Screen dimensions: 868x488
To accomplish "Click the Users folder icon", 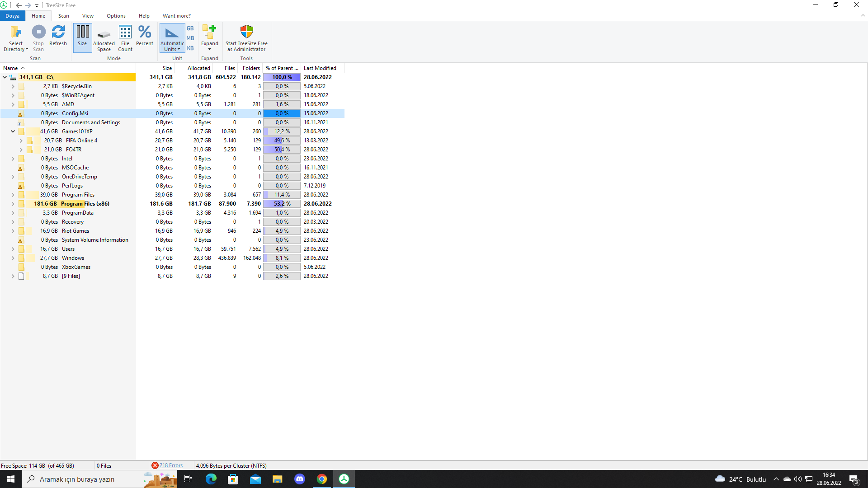I will coord(21,249).
